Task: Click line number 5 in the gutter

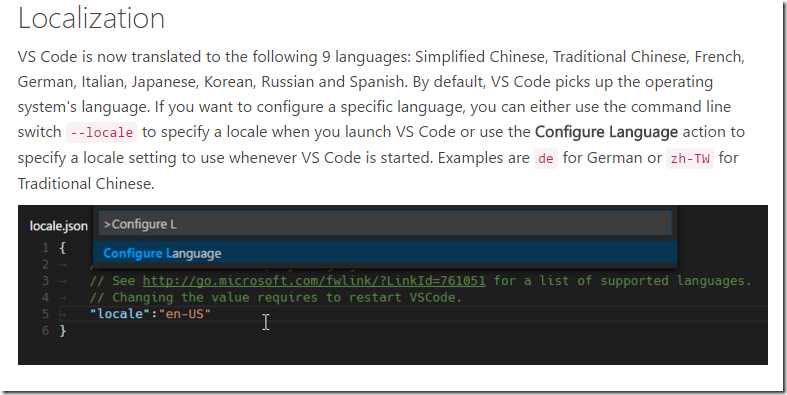Action: 45,314
